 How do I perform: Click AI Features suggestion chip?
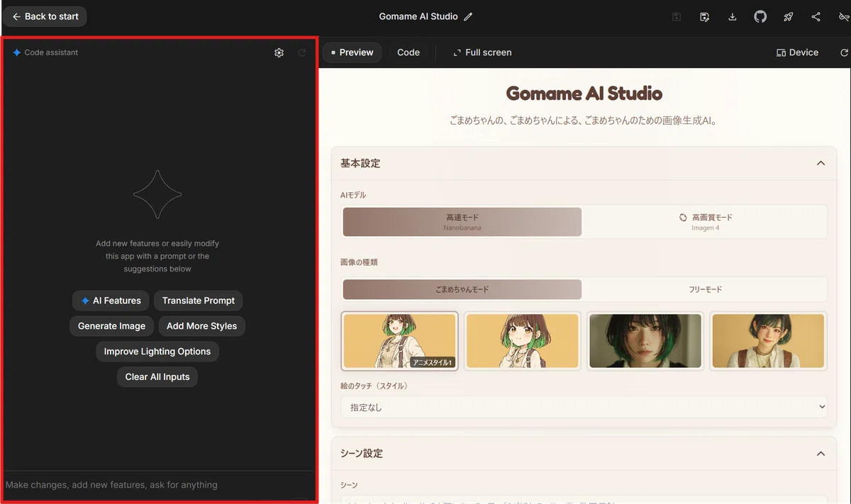(111, 301)
